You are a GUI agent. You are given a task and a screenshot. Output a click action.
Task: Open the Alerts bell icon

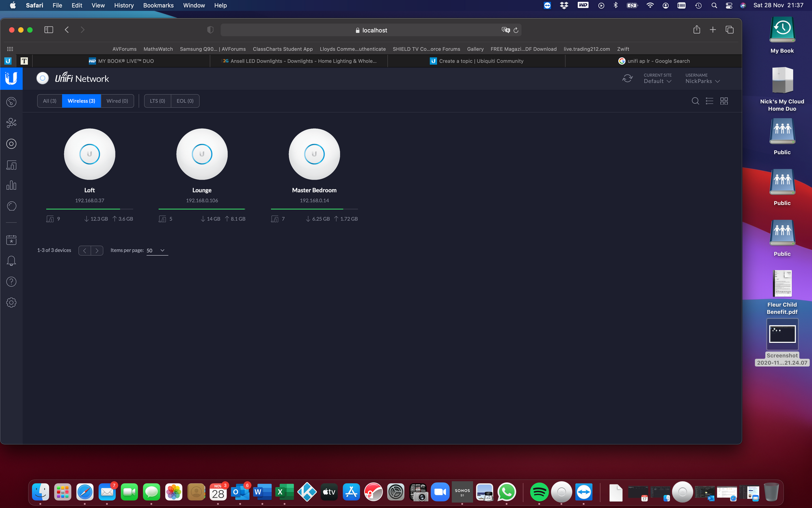(x=11, y=261)
